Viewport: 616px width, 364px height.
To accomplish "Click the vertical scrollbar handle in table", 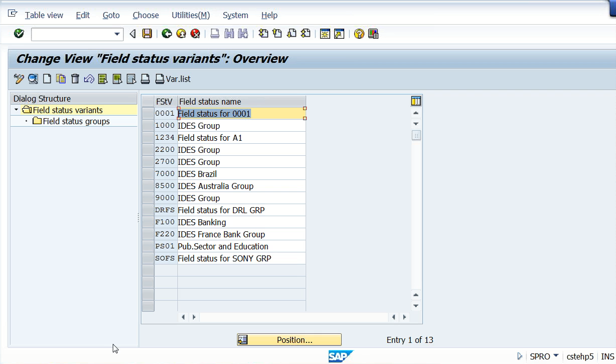I will [x=416, y=135].
